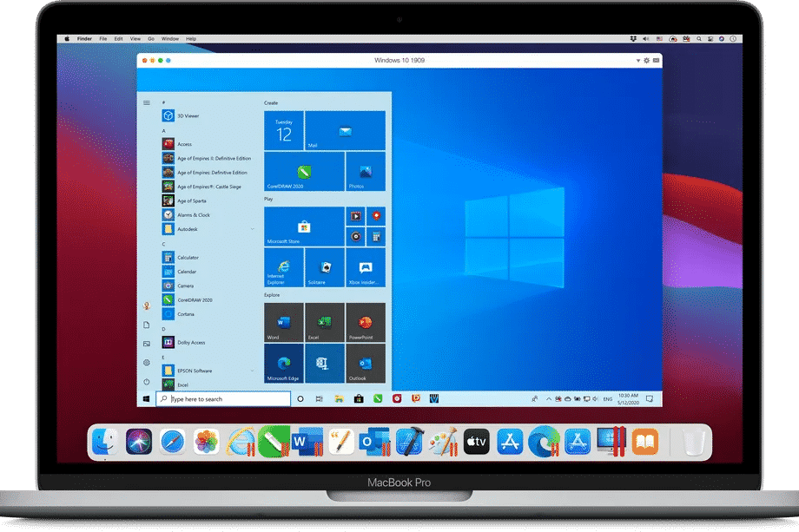The height and width of the screenshot is (532, 799).
Task: Click the 'Type here to search' box
Action: coord(222,398)
